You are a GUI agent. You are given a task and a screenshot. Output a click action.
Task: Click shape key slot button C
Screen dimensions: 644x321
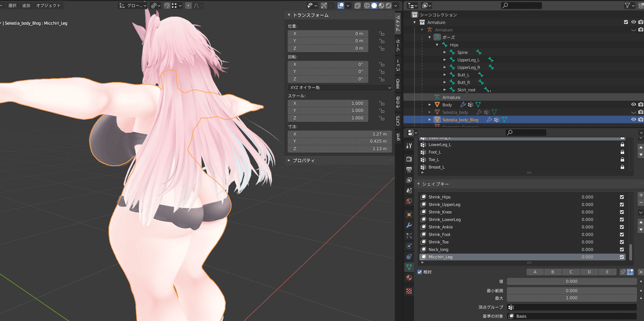[571, 272]
